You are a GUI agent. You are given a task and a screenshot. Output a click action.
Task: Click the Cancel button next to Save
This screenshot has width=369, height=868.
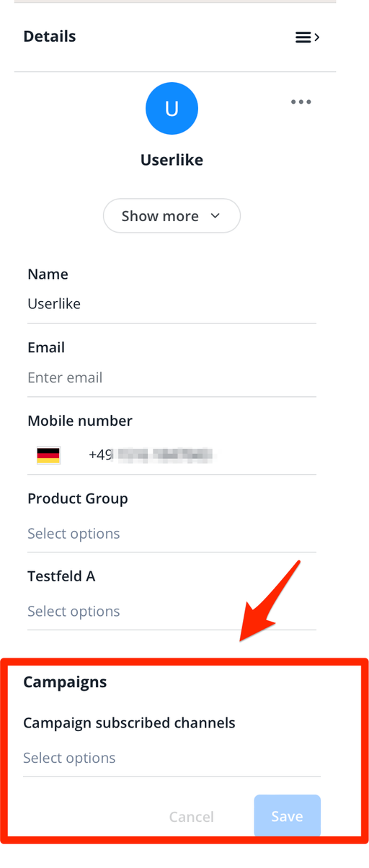[191, 816]
